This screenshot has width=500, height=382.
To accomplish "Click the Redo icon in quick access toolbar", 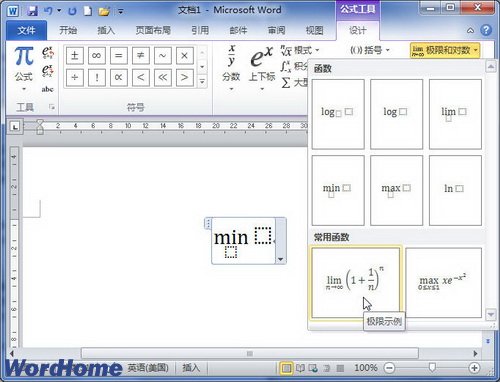I will [x=72, y=11].
